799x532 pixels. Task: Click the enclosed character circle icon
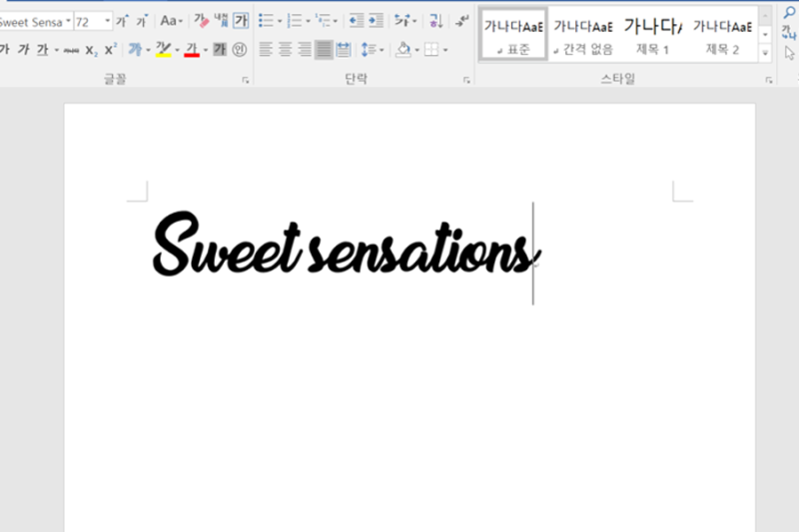tap(239, 49)
